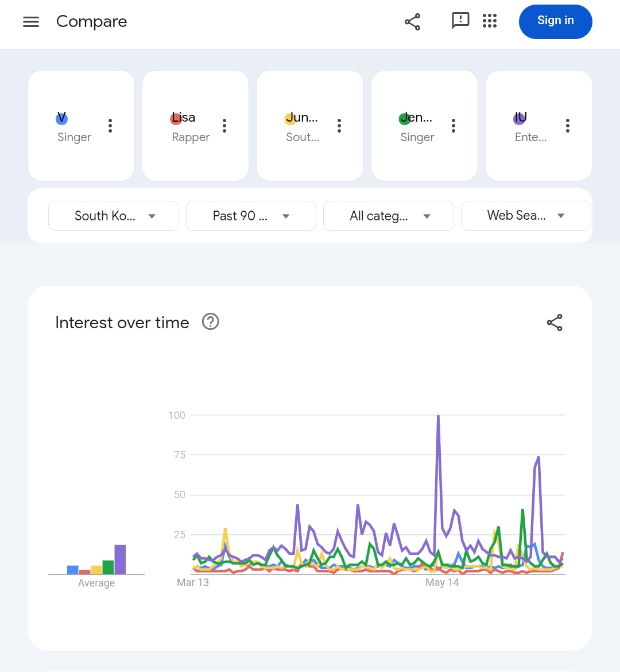Click the 25 value on the y-axis
The height and width of the screenshot is (672, 620).
[180, 534]
